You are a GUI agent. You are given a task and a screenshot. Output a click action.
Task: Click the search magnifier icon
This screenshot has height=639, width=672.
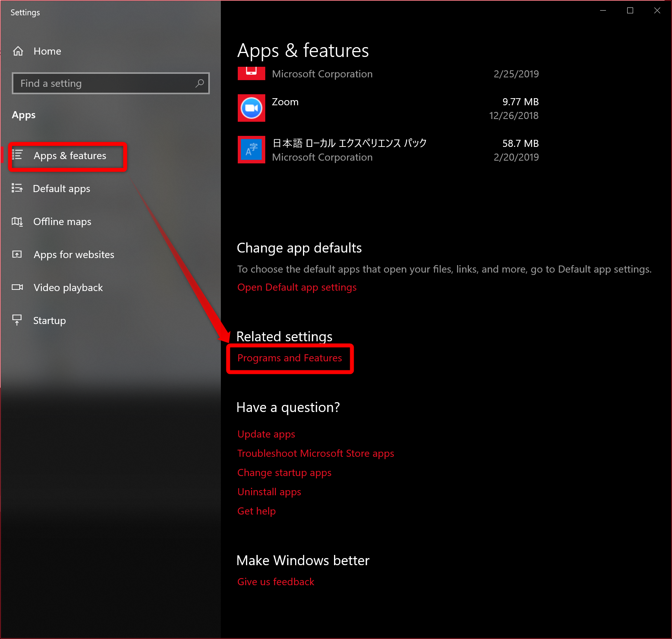pyautogui.click(x=200, y=83)
